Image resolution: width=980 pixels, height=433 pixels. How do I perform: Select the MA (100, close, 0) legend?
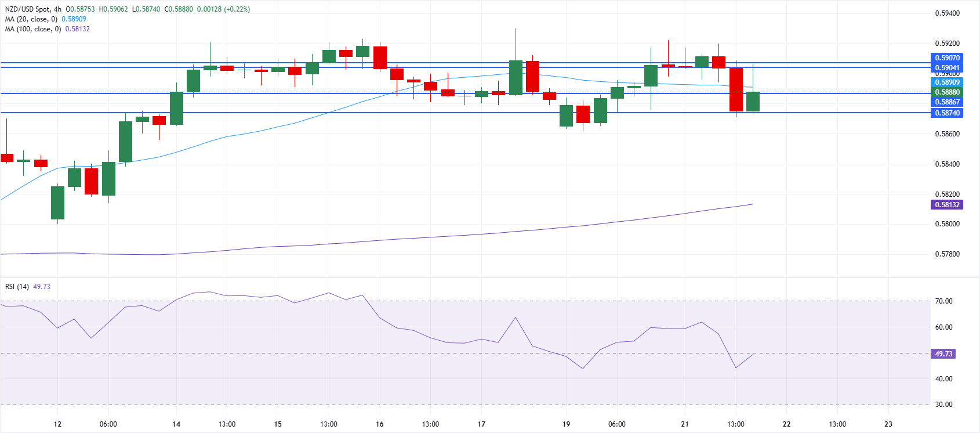pyautogui.click(x=33, y=29)
